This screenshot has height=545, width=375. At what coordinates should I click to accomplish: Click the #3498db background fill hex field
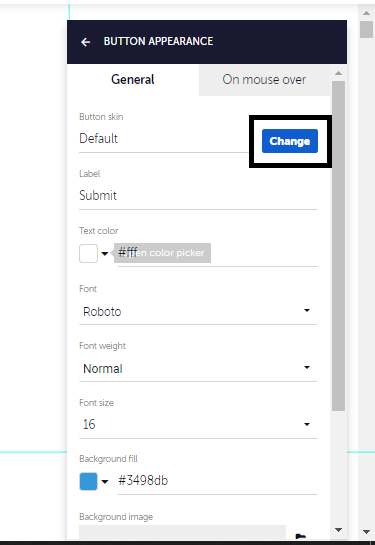pyautogui.click(x=218, y=481)
